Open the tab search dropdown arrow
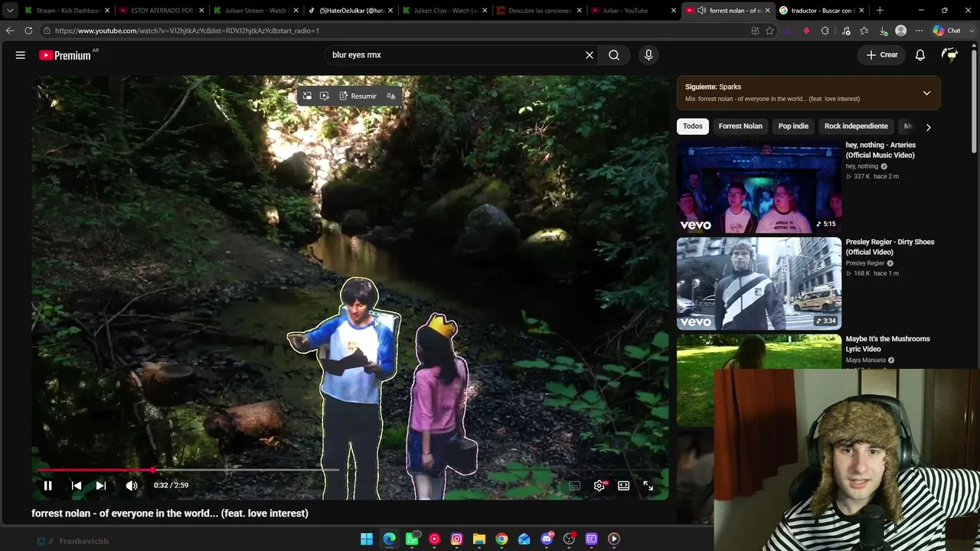980x551 pixels. 10,11
